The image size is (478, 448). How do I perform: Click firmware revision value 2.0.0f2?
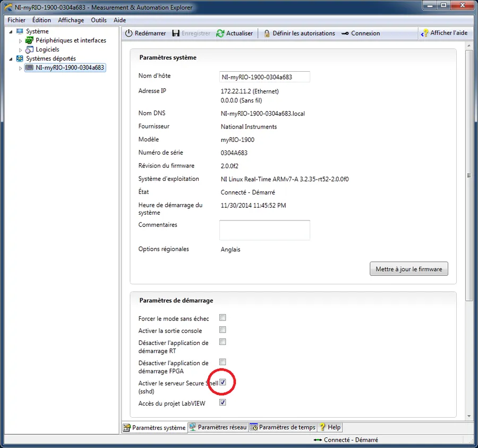(229, 166)
